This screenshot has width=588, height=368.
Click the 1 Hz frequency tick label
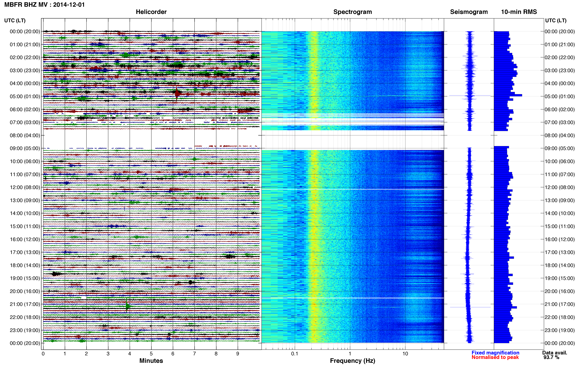[350, 354]
